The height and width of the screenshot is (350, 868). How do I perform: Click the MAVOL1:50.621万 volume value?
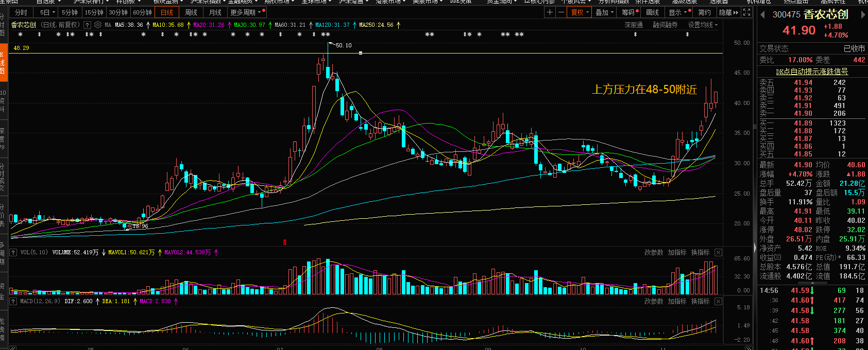point(131,252)
